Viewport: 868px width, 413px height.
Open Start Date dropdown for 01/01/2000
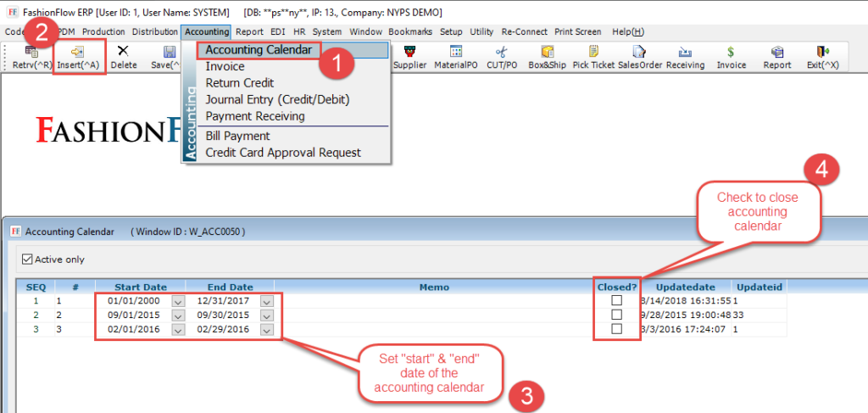pos(177,300)
